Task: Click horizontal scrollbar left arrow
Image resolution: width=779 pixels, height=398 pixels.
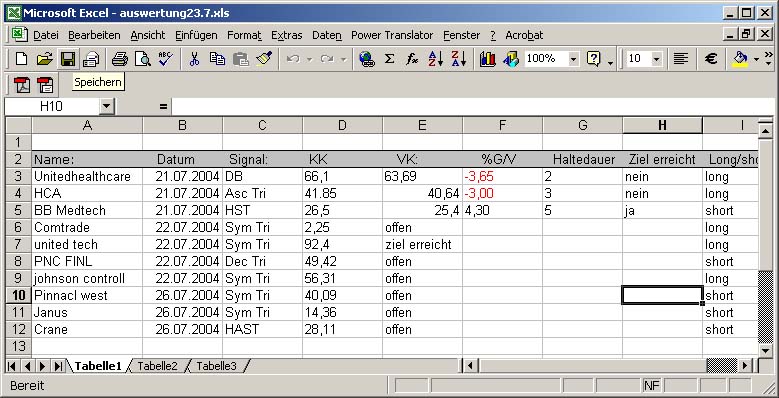Action: [470, 366]
